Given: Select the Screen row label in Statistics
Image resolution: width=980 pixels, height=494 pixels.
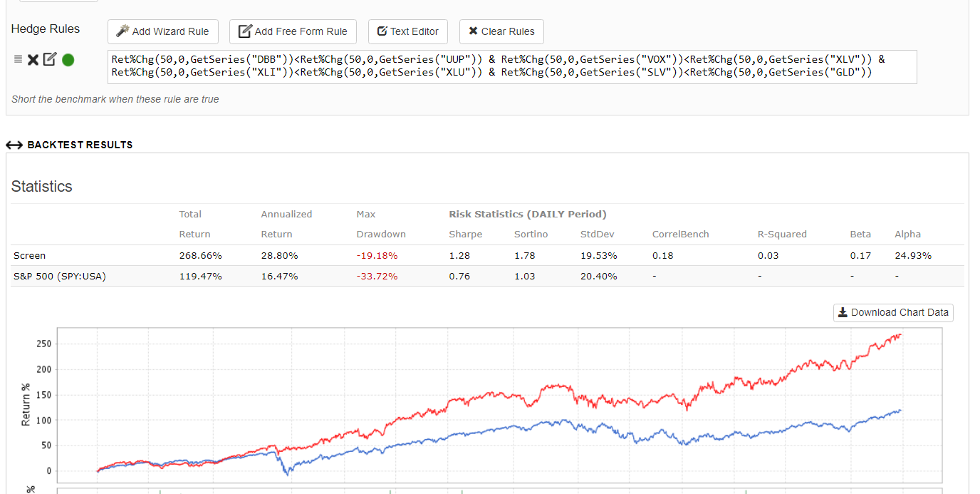Looking at the screenshot, I should point(29,255).
